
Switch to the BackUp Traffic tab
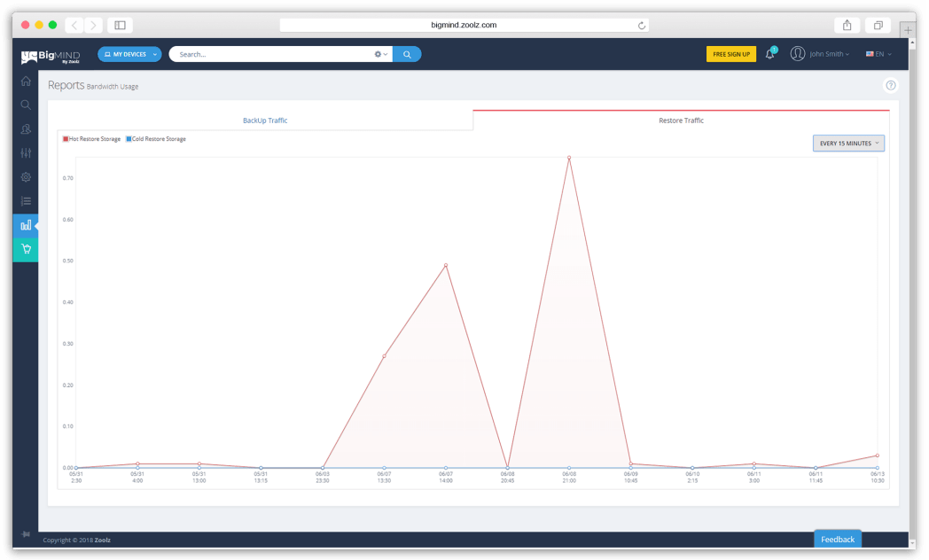264,121
